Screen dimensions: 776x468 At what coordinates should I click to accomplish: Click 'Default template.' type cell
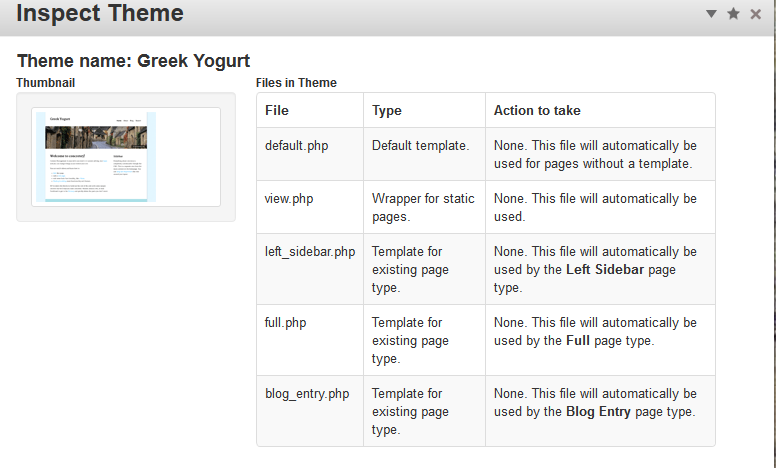tap(420, 145)
